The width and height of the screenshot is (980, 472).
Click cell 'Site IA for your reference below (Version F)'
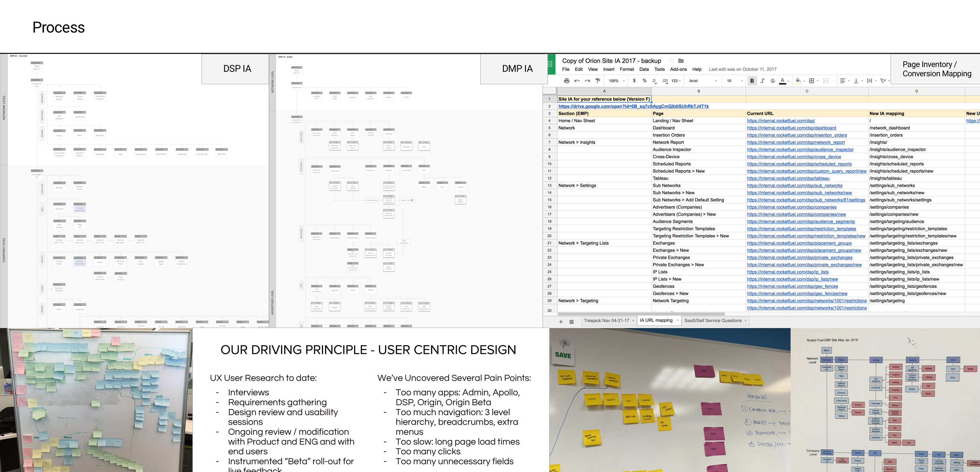tap(604, 99)
